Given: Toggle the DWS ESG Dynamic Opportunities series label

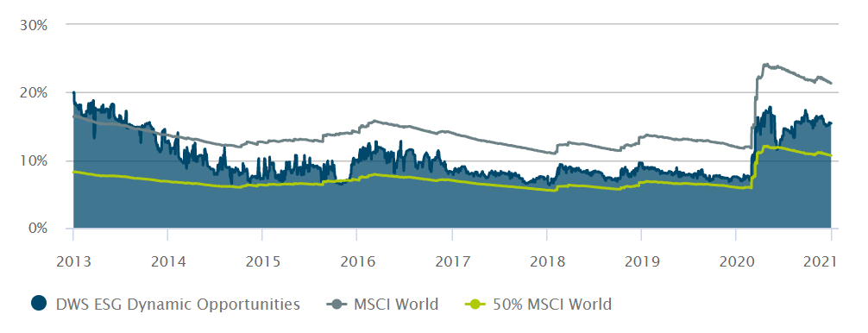Looking at the screenshot, I should pyautogui.click(x=179, y=305).
